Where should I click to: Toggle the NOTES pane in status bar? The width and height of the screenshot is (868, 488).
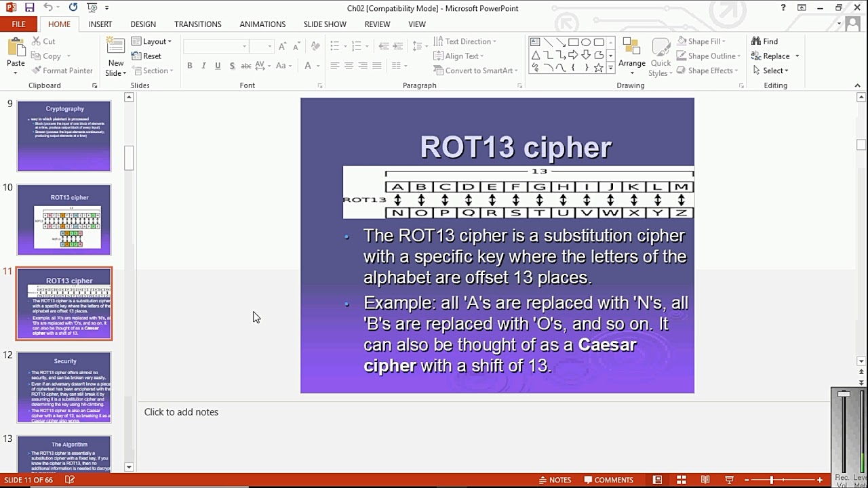click(554, 480)
